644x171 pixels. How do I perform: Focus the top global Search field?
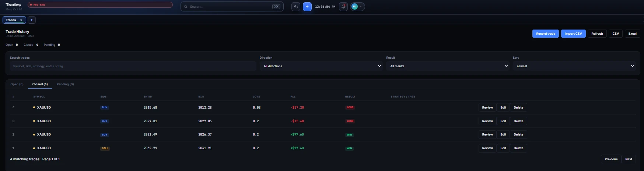232,7
